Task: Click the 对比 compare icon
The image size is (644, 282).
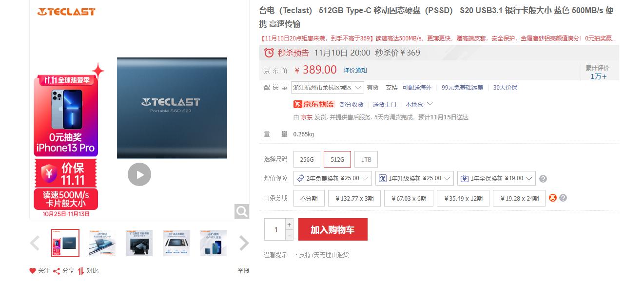Action: tap(81, 271)
